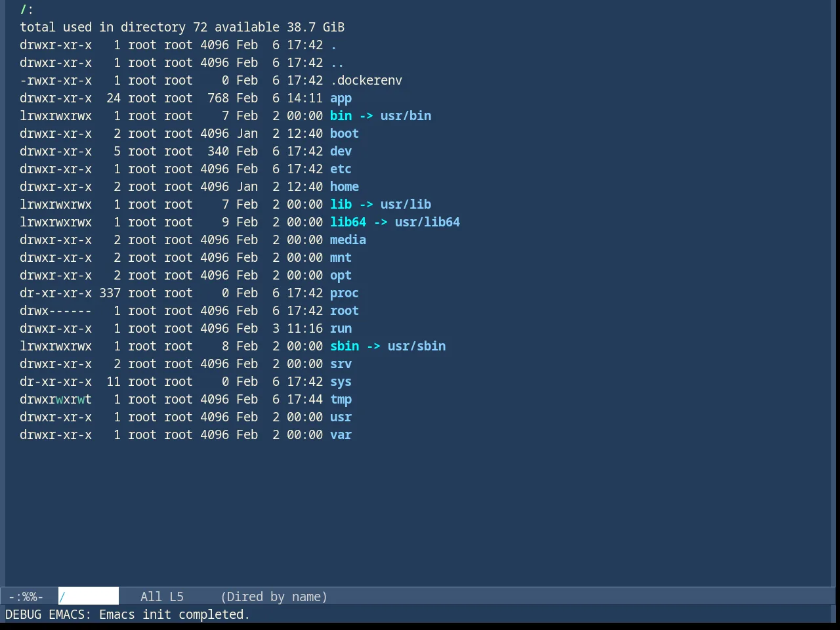The image size is (840, 630).
Task: Click the 'DEBUG EMACS: Emacs init completed.' message
Action: pos(127,614)
